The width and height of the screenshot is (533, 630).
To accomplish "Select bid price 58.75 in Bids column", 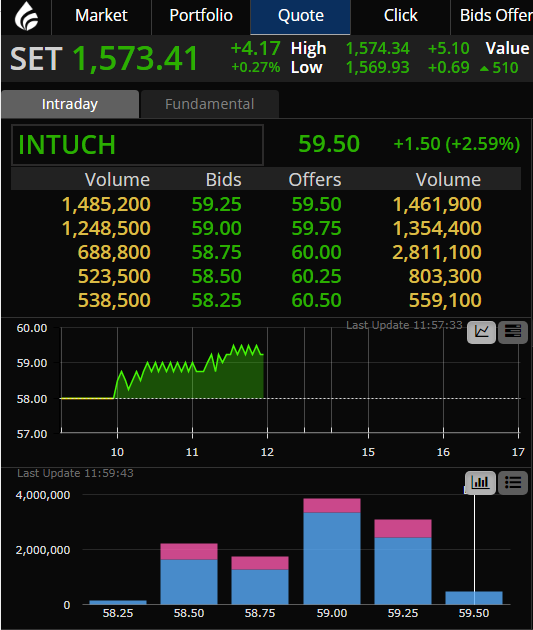I will tap(216, 252).
